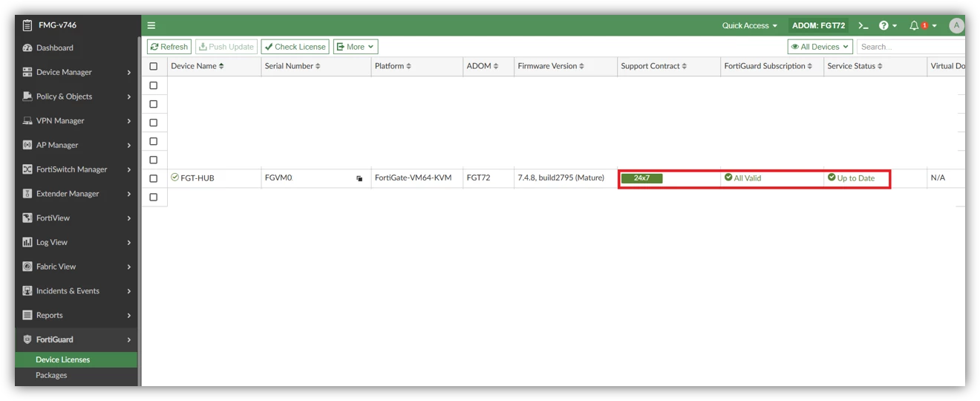Check the first empty row checkbox
Viewport: 980px width, 401px height.
click(x=154, y=85)
